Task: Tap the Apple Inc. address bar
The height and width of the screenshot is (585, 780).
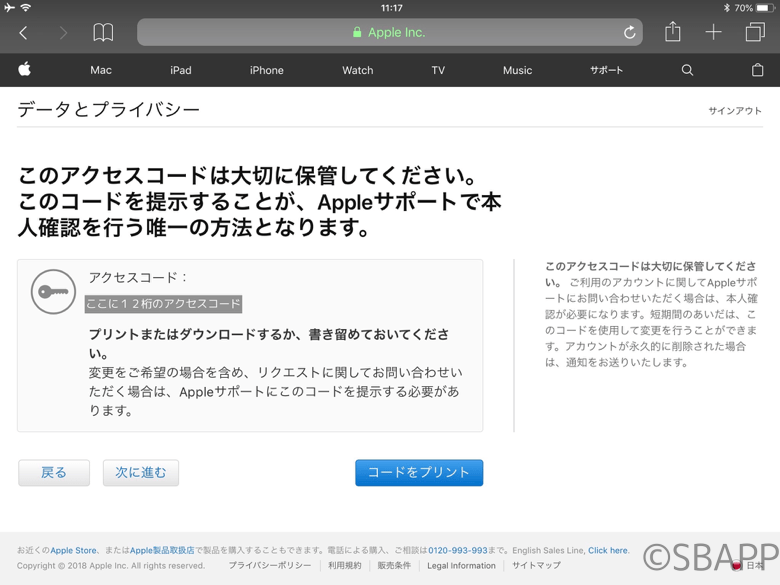Action: tap(389, 33)
